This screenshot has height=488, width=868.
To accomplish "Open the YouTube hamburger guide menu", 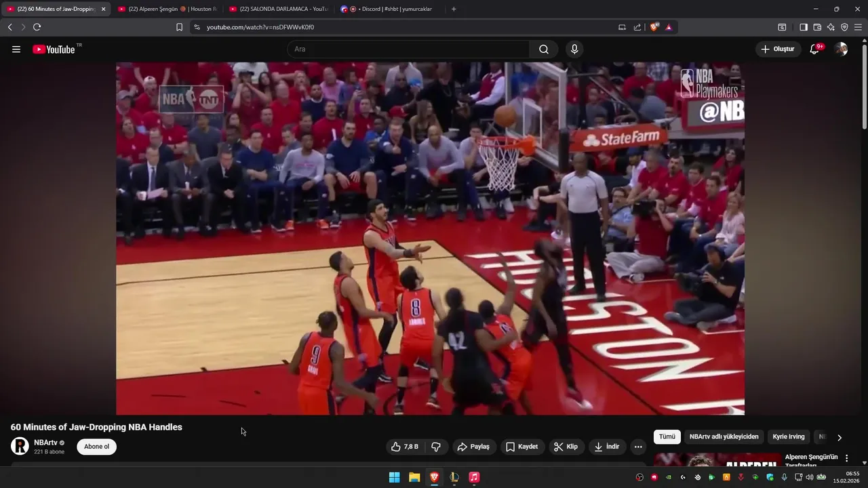I will [x=16, y=49].
